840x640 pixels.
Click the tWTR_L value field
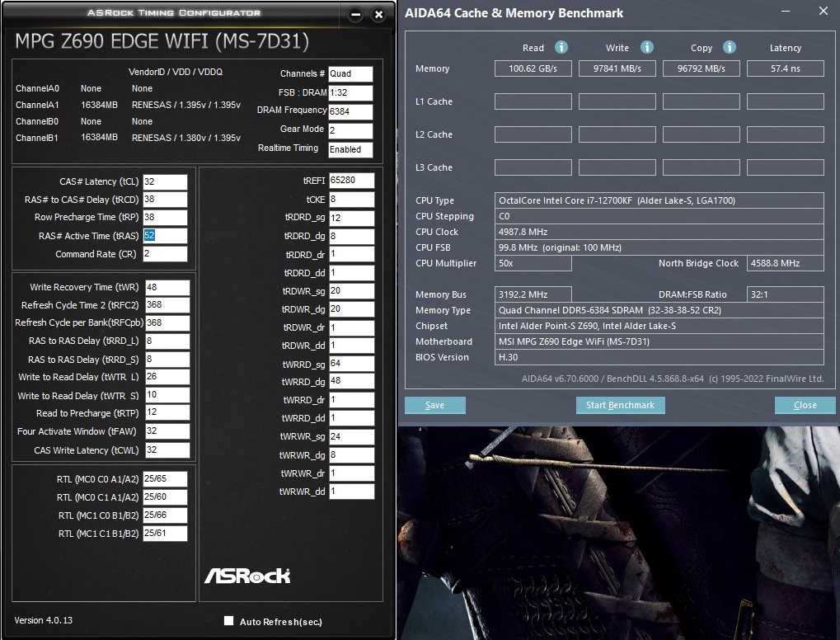[167, 377]
